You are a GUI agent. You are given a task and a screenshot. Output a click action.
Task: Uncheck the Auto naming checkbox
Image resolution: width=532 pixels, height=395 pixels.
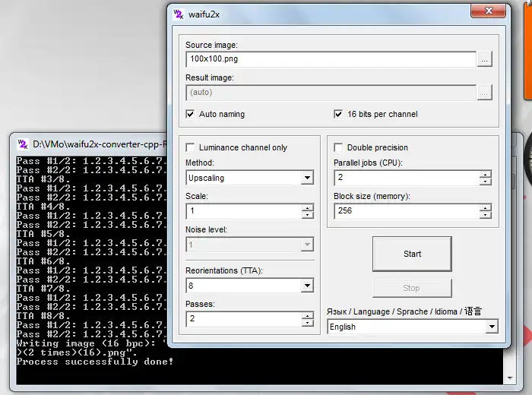(x=190, y=114)
